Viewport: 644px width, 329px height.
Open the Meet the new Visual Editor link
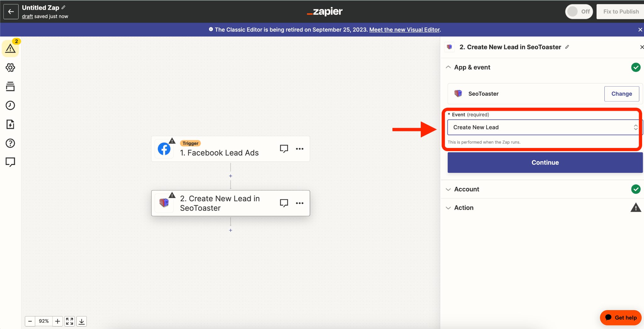point(404,30)
